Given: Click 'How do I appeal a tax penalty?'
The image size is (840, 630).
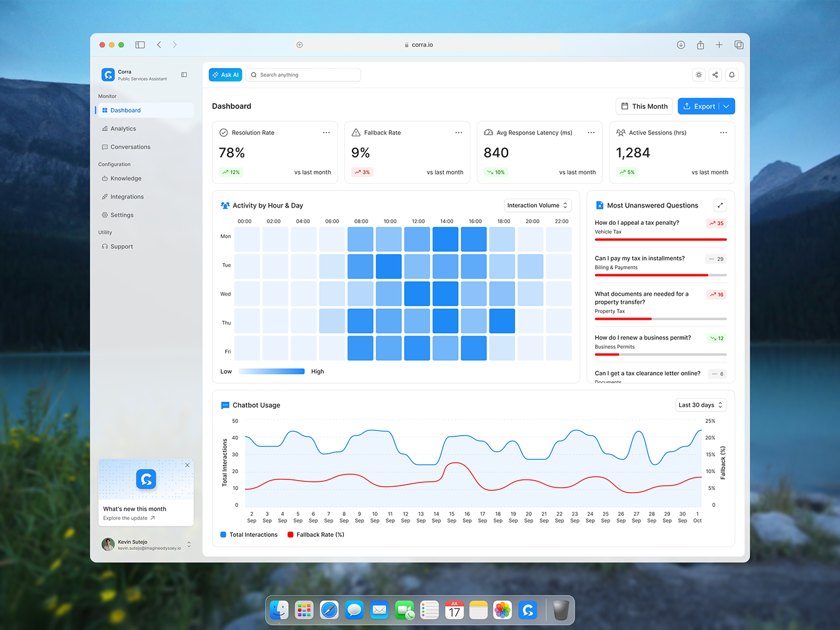Looking at the screenshot, I should point(637,222).
